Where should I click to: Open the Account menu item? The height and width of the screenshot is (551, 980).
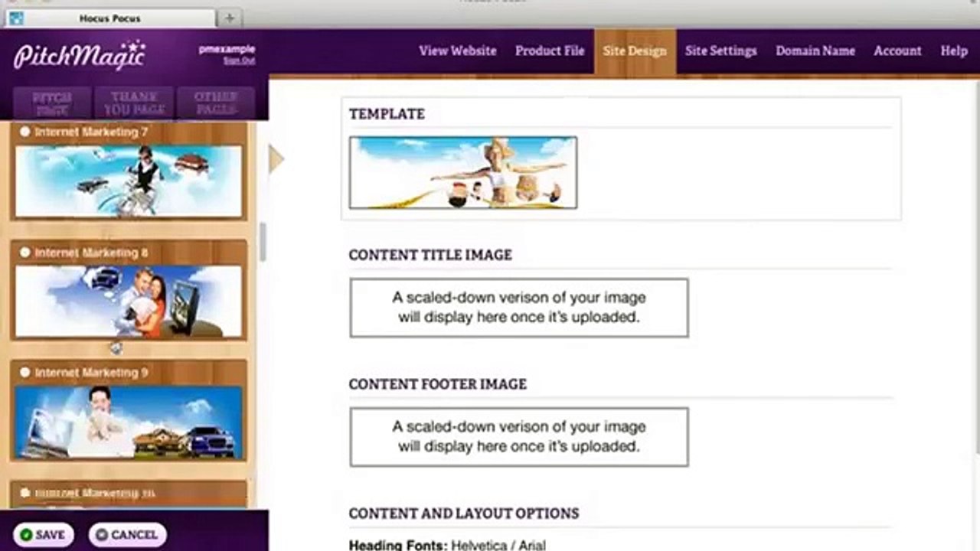(898, 51)
